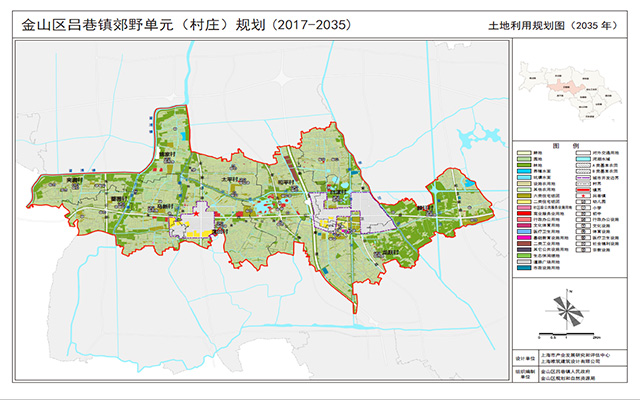Click the subtitle 土地利用规划图（2035年）
The image size is (640, 400).
pos(552,25)
